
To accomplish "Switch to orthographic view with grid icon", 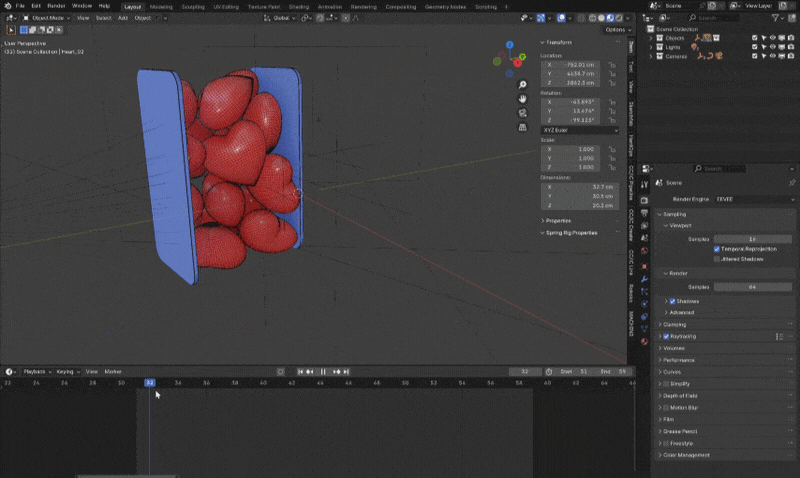I will 523,128.
